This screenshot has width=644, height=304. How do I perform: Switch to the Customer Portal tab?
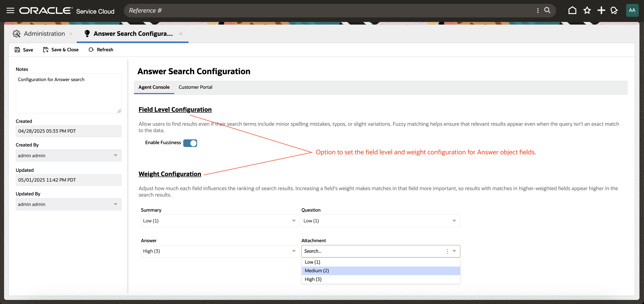click(x=195, y=87)
